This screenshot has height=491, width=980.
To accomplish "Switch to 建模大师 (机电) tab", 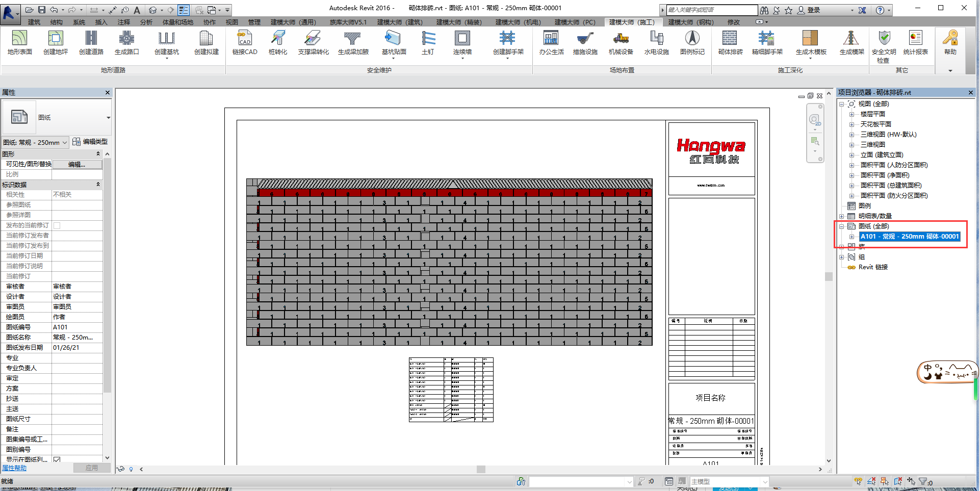I will coord(518,22).
